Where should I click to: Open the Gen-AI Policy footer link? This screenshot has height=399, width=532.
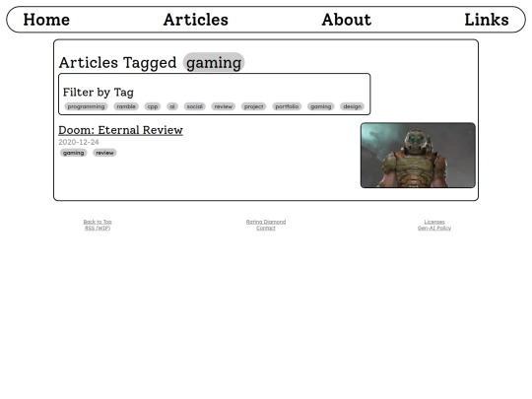tap(434, 228)
